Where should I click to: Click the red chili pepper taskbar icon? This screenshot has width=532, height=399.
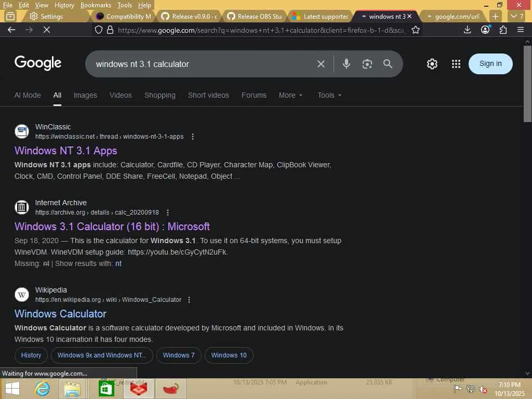coord(170,389)
